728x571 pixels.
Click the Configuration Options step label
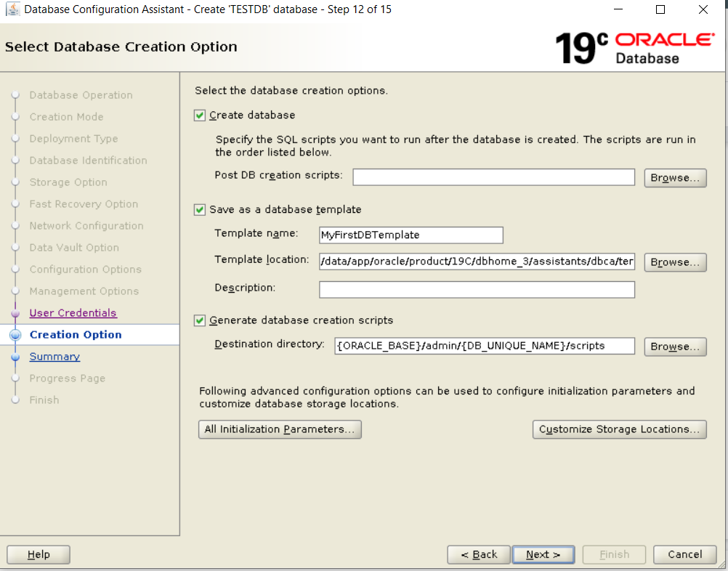click(86, 270)
